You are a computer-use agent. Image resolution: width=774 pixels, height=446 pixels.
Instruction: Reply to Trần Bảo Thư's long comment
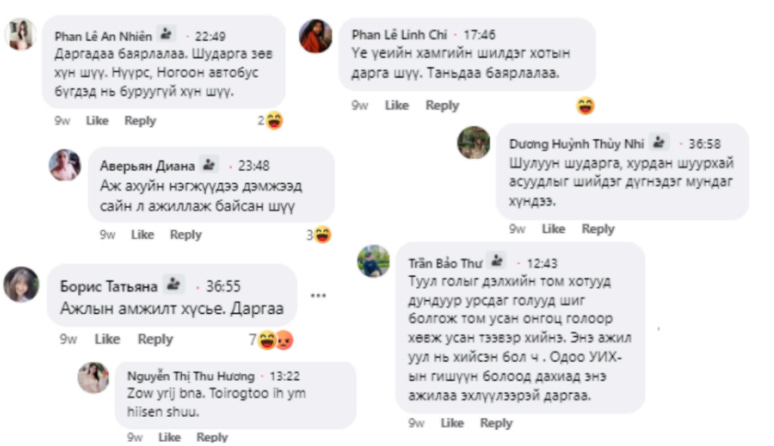coord(496,423)
